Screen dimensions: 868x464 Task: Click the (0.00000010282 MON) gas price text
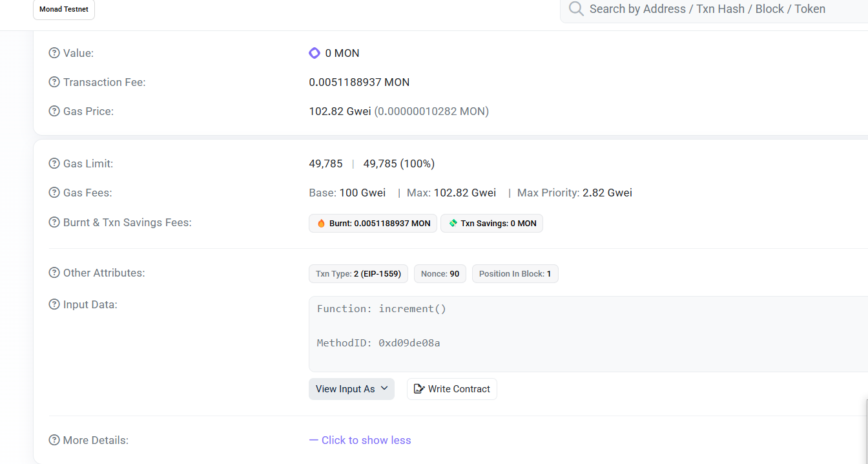coord(431,111)
